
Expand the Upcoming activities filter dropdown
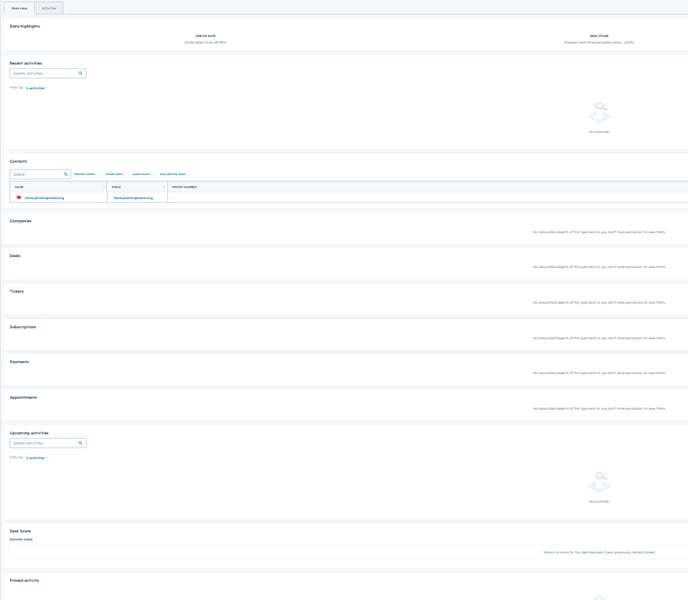36,457
